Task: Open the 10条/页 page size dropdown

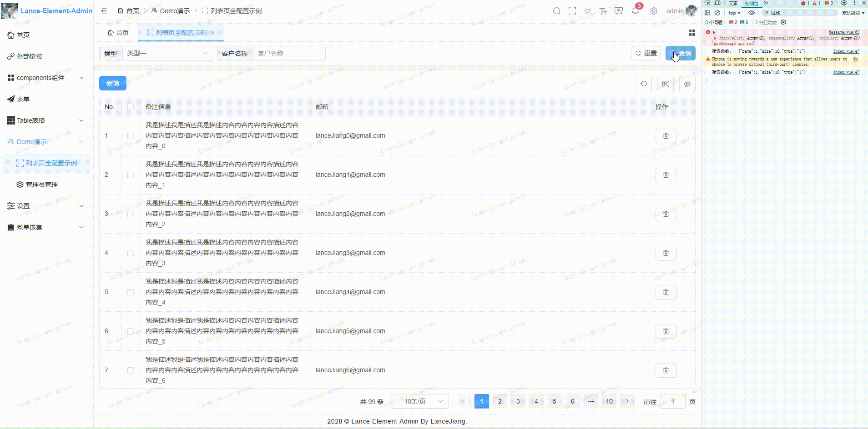Action: (x=419, y=401)
